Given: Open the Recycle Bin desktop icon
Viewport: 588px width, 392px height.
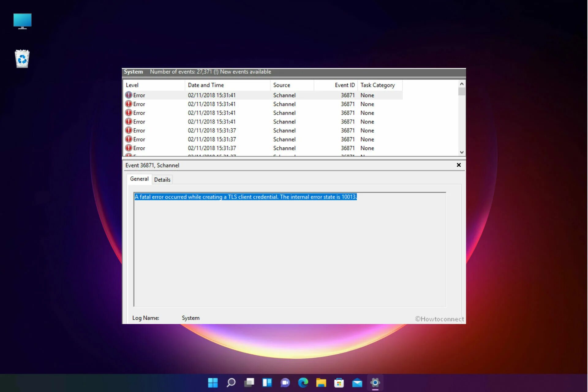Looking at the screenshot, I should pos(22,58).
